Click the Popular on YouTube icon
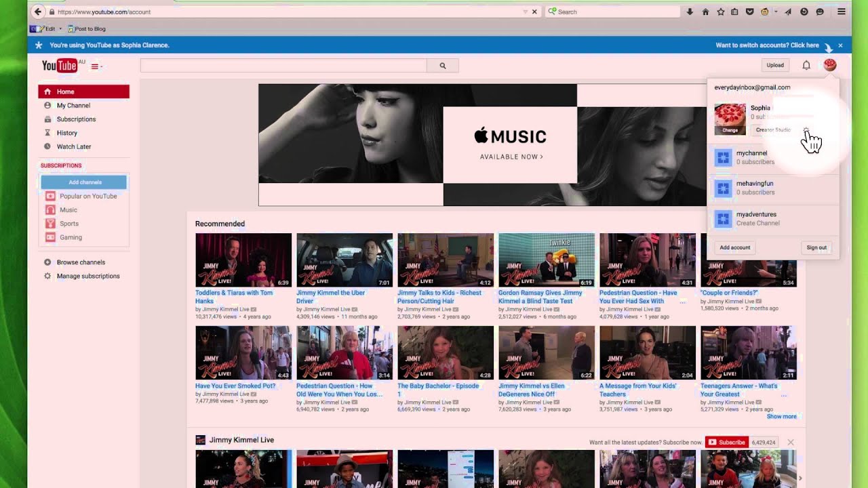Screen dimensions: 868x488 pos(50,196)
